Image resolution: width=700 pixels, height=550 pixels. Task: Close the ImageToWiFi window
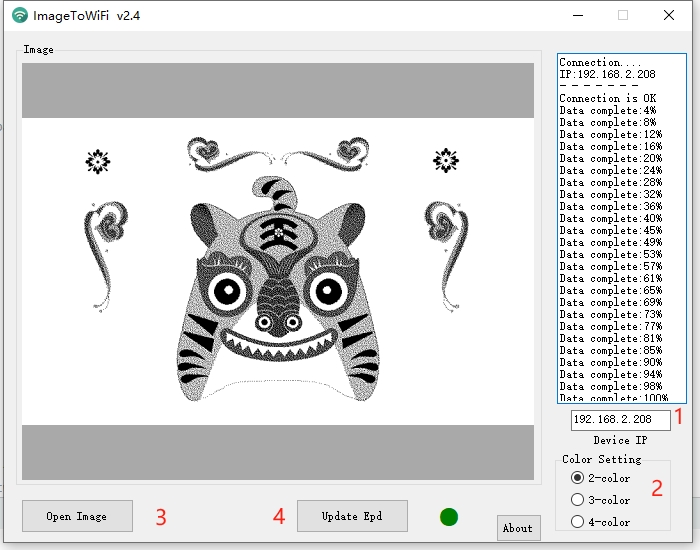[x=669, y=15]
